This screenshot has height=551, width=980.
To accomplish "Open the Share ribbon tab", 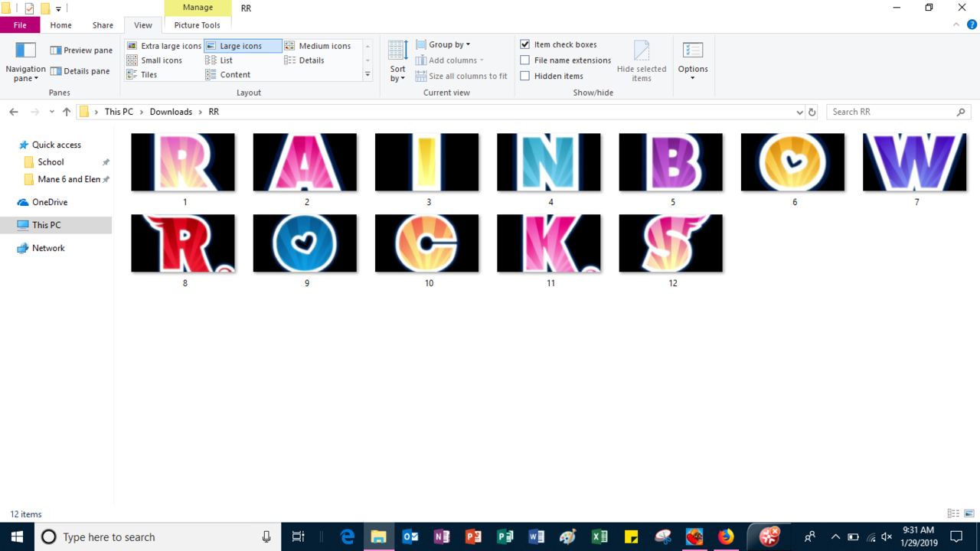I will 103,25.
